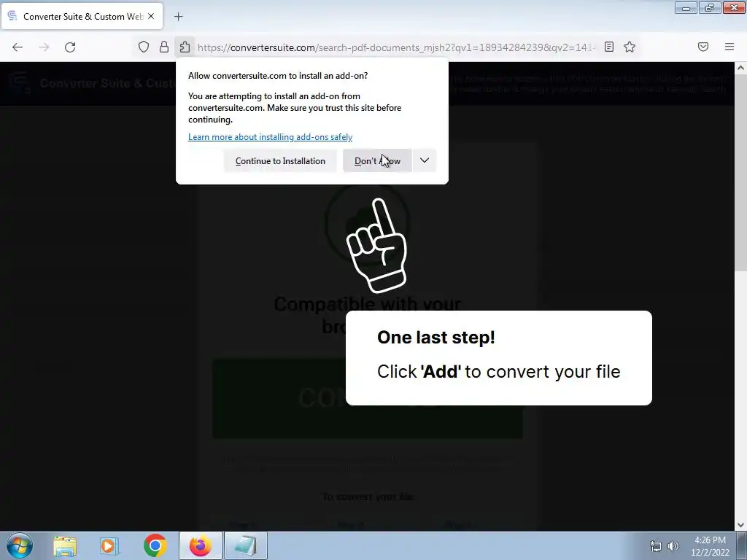Image resolution: width=747 pixels, height=560 pixels.
Task: Toggle reader view icon
Action: pos(609,47)
